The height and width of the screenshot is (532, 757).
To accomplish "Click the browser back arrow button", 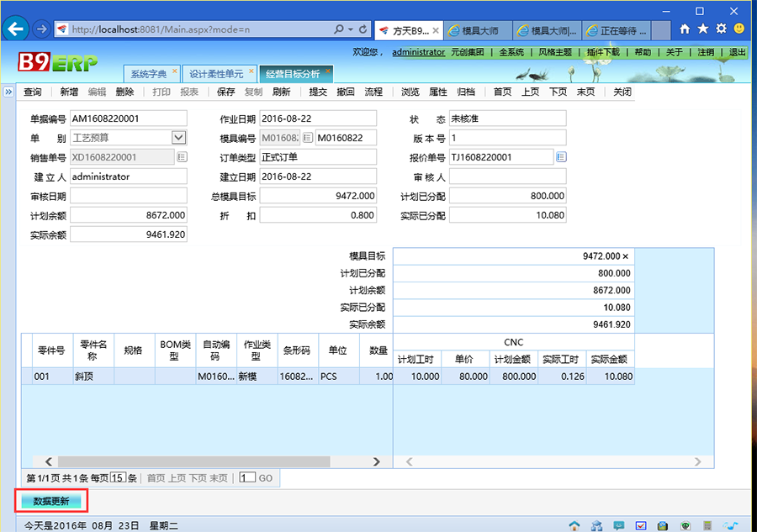I will click(x=15, y=29).
